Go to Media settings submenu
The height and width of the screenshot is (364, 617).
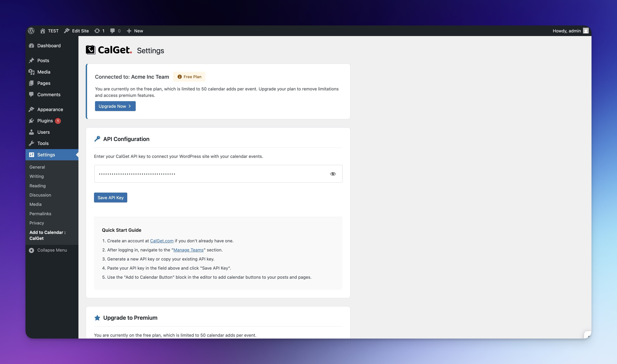tap(35, 204)
